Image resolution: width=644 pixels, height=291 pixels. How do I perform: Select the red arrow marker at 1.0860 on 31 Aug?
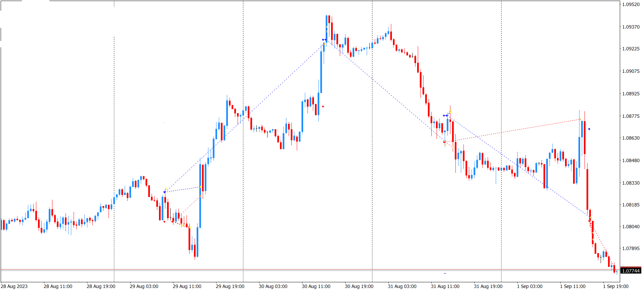tap(444, 142)
